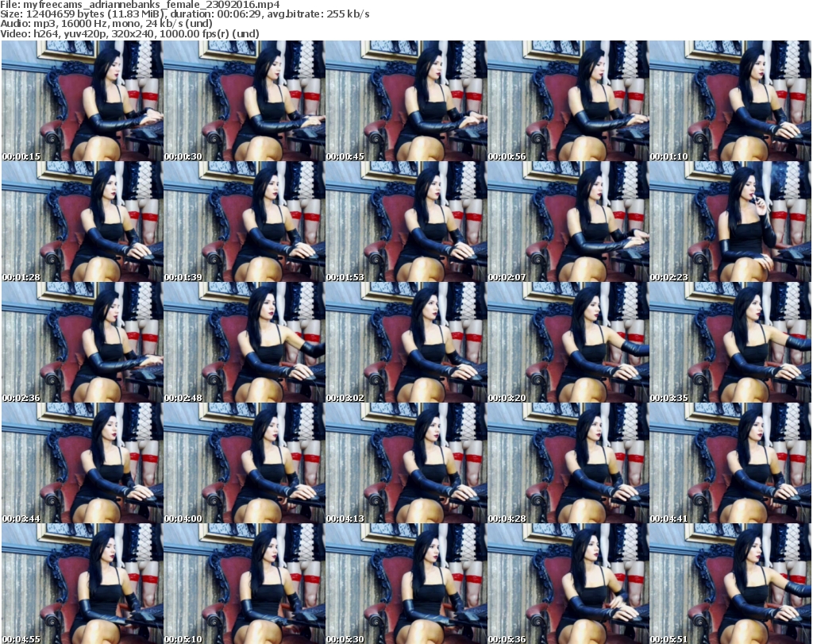Click the 'File:' filename header line
The image size is (813, 644).
click(x=140, y=5)
